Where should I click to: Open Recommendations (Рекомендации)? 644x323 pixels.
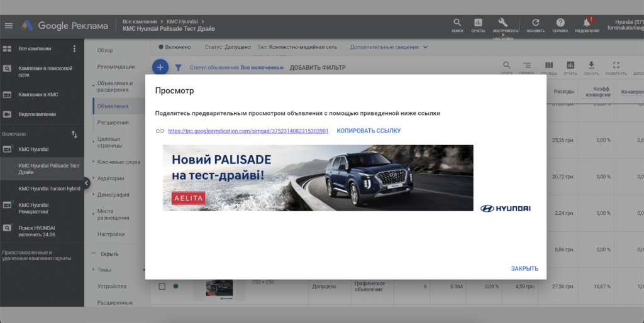(x=116, y=67)
